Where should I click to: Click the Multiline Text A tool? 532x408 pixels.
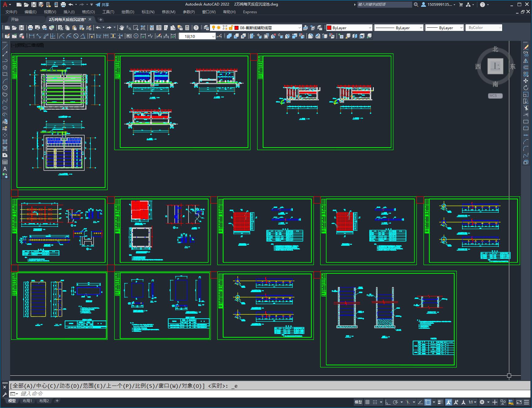[5, 169]
